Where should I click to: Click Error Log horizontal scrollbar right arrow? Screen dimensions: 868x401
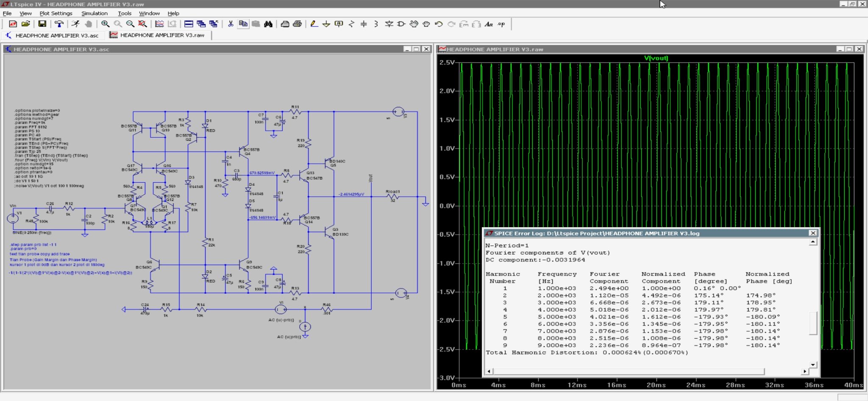[x=805, y=371]
